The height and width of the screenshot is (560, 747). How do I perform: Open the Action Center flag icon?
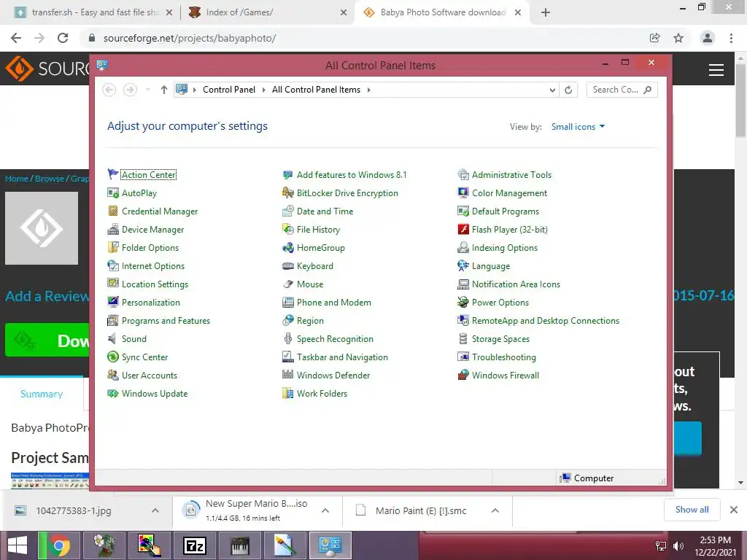112,175
